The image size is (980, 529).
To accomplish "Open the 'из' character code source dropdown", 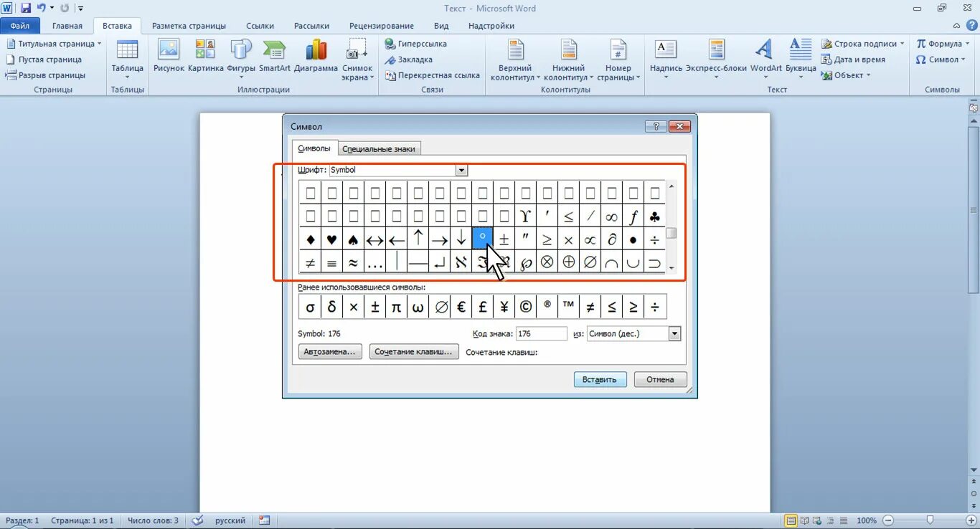I will click(x=674, y=333).
